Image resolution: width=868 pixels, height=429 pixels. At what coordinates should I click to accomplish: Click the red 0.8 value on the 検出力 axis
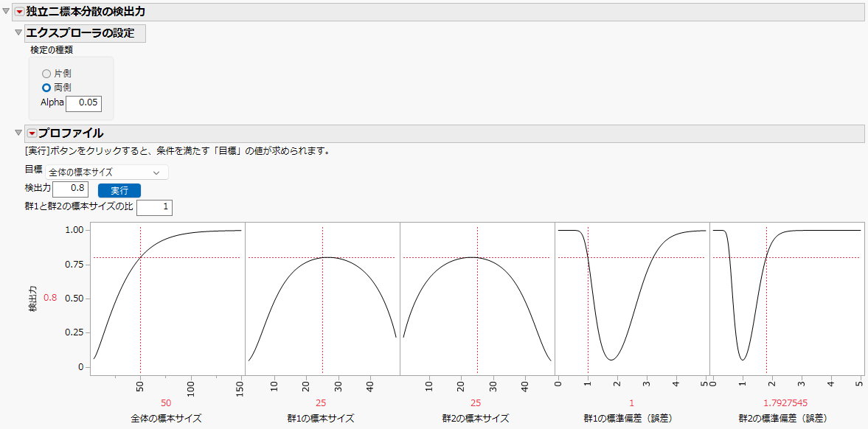pos(50,298)
